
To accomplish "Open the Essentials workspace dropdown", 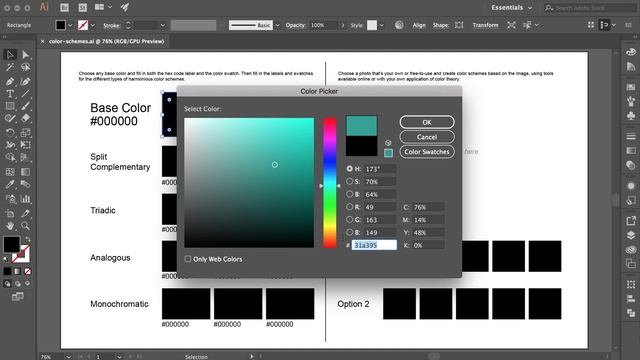I will point(512,7).
